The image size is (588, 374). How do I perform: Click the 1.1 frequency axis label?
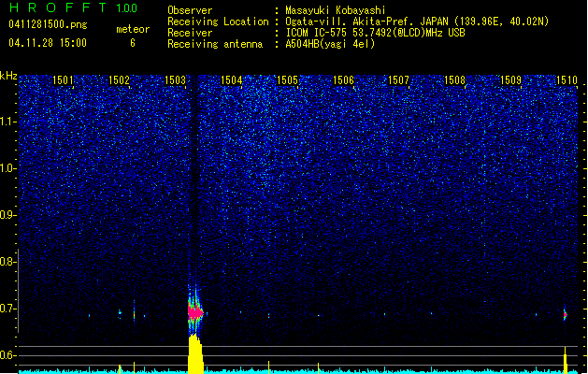pos(7,122)
